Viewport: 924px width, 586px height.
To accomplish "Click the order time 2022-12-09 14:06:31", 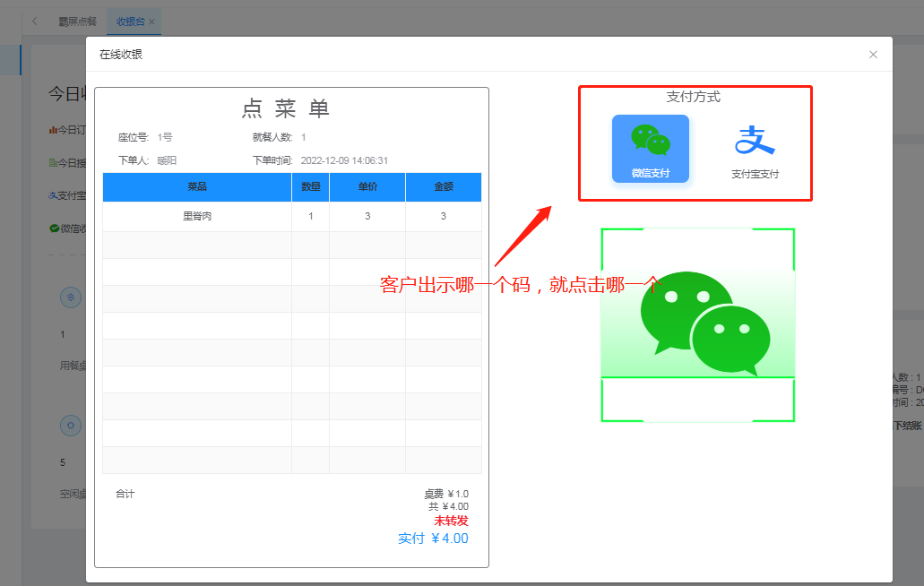I will pyautogui.click(x=344, y=160).
